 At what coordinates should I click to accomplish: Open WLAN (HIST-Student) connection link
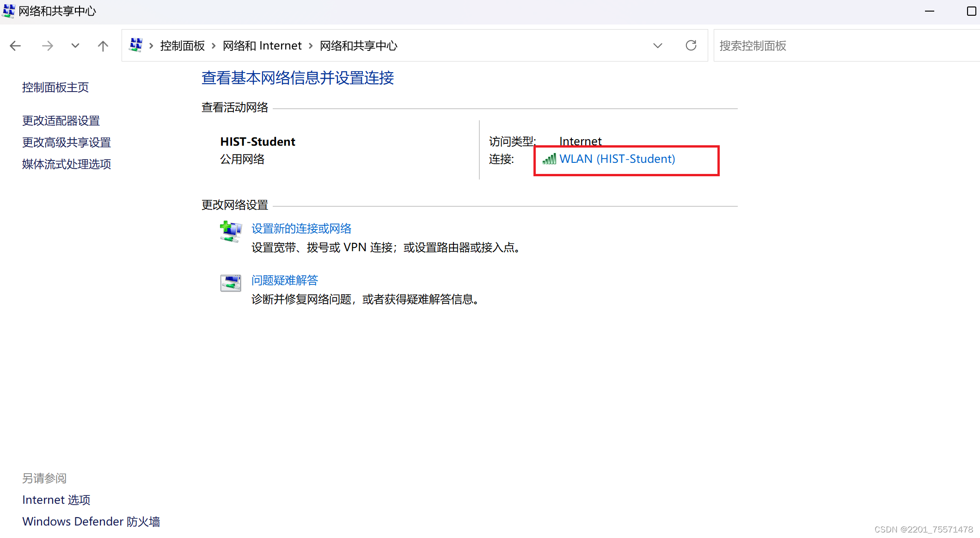[617, 159]
